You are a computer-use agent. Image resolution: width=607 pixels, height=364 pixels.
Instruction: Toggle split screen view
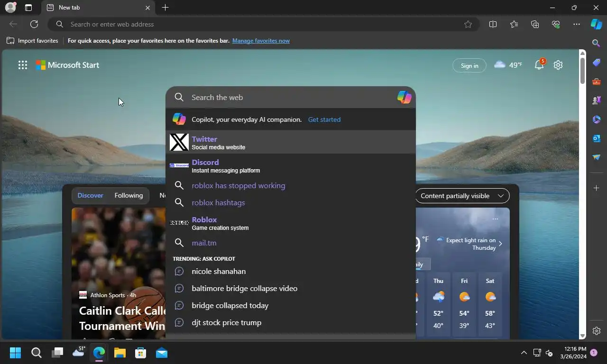coord(493,24)
